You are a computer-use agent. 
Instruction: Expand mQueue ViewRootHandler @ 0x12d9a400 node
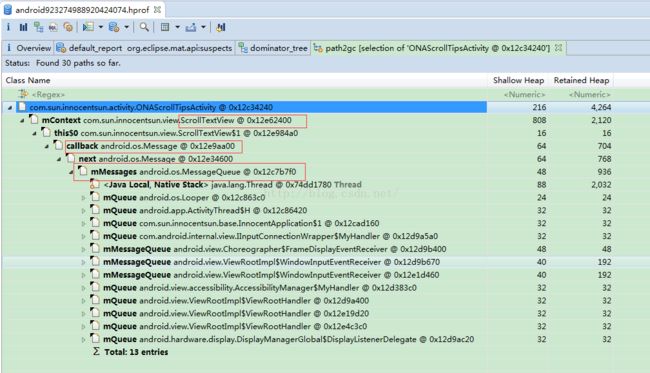point(83,301)
